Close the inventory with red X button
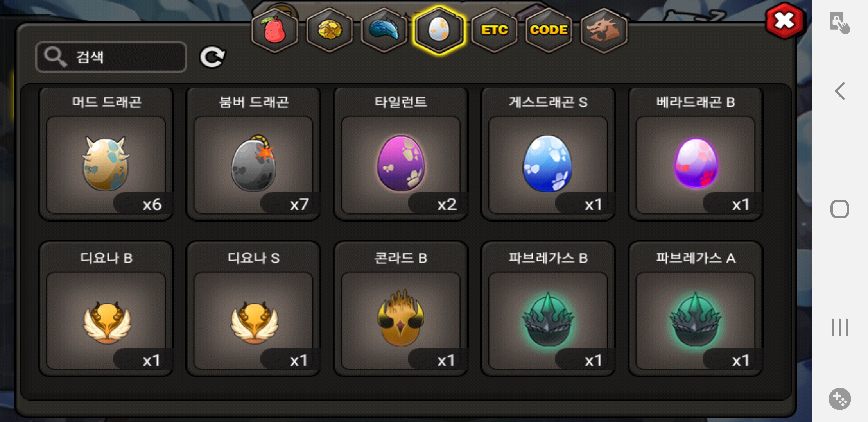The image size is (868, 422). [784, 20]
